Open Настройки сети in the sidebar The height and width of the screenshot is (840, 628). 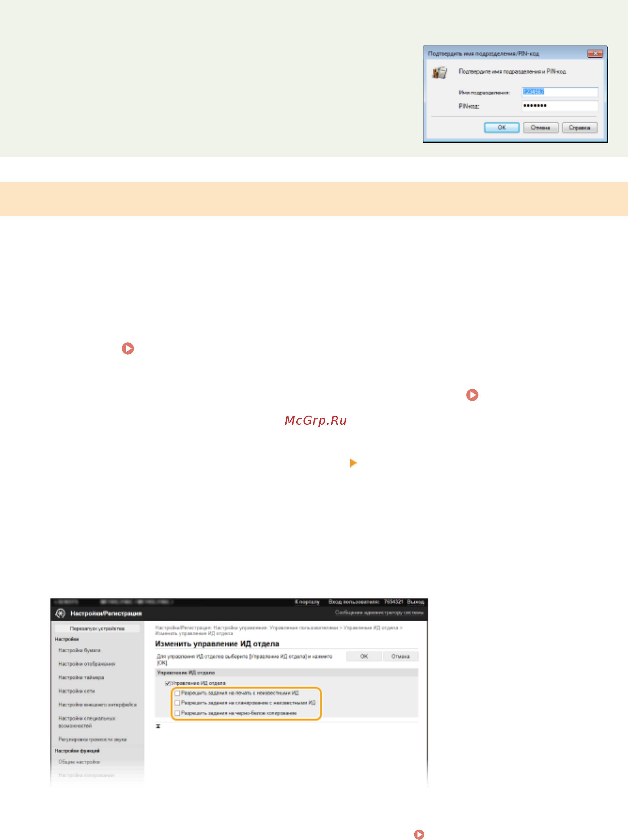click(76, 691)
